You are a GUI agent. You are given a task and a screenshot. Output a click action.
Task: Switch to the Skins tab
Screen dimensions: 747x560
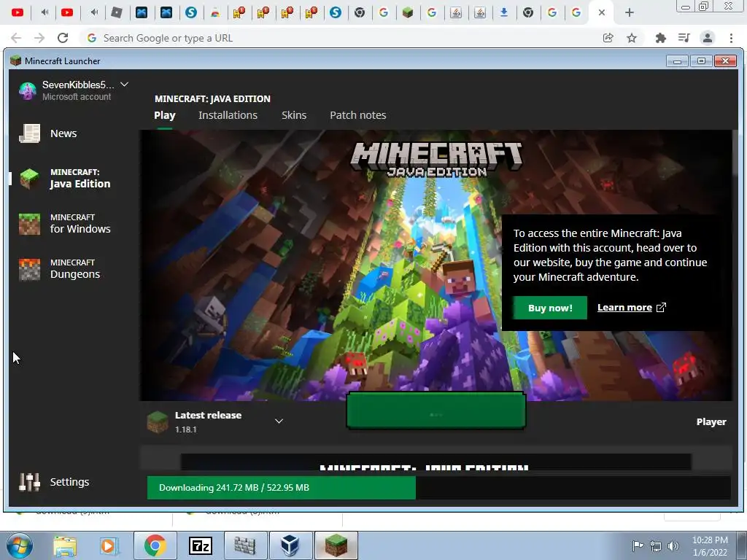294,115
